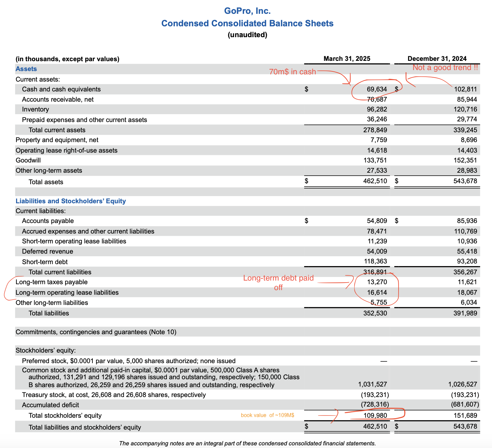The width and height of the screenshot is (492, 448).
Task: Click the March 2025 cash value 69,634
Action: 377,89
